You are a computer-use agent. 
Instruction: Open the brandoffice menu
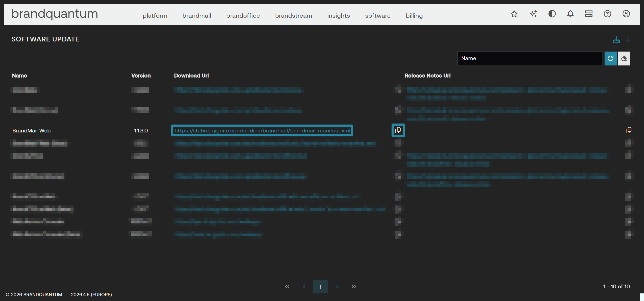[x=243, y=16]
